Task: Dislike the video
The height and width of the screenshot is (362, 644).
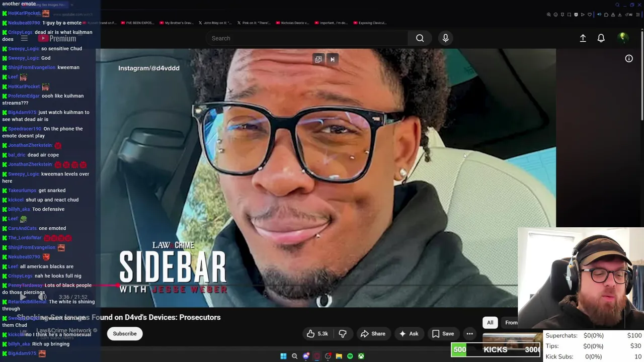Action: coord(343,334)
